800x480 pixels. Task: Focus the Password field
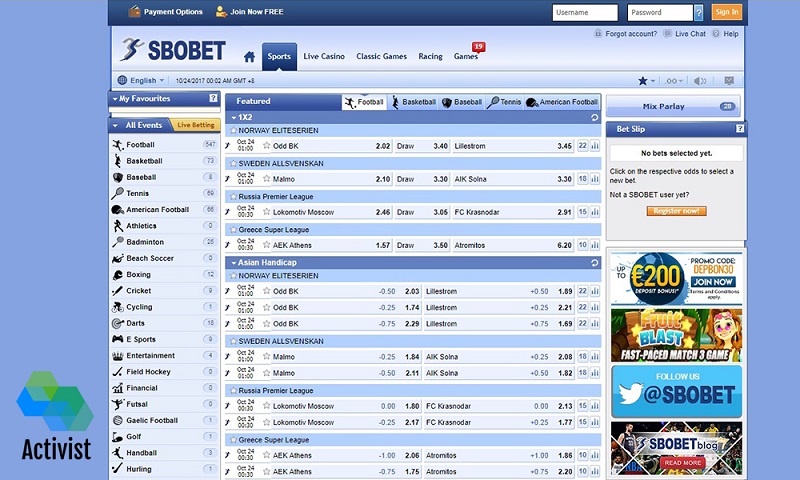point(660,13)
